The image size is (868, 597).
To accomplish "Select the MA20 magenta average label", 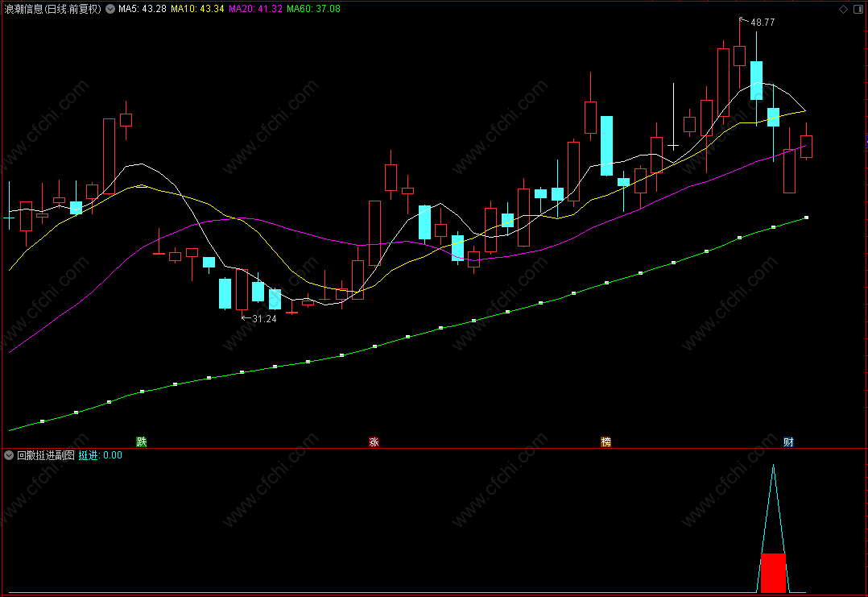I will click(x=256, y=9).
